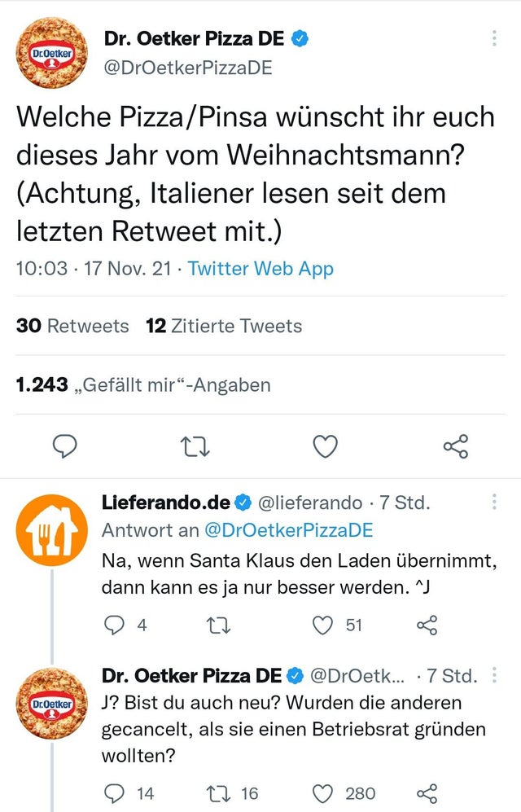521x812 pixels.
Task: View the 30 Retweets list
Action: click(72, 327)
